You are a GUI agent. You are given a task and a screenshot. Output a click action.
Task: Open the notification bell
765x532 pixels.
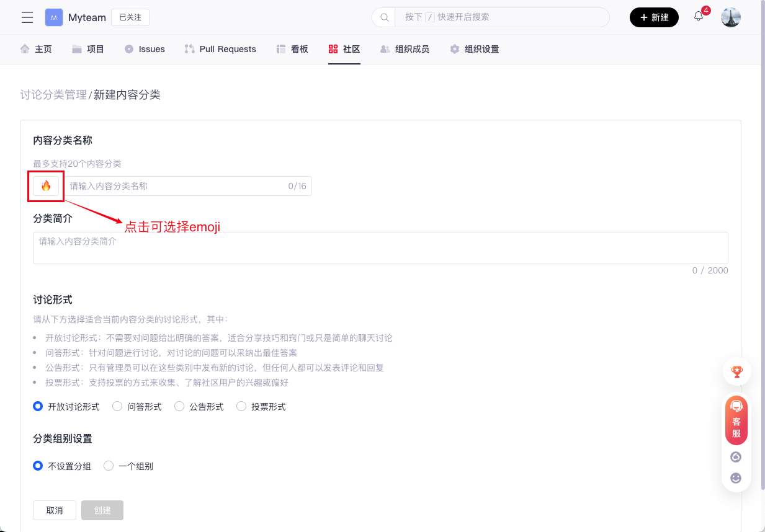coord(699,17)
